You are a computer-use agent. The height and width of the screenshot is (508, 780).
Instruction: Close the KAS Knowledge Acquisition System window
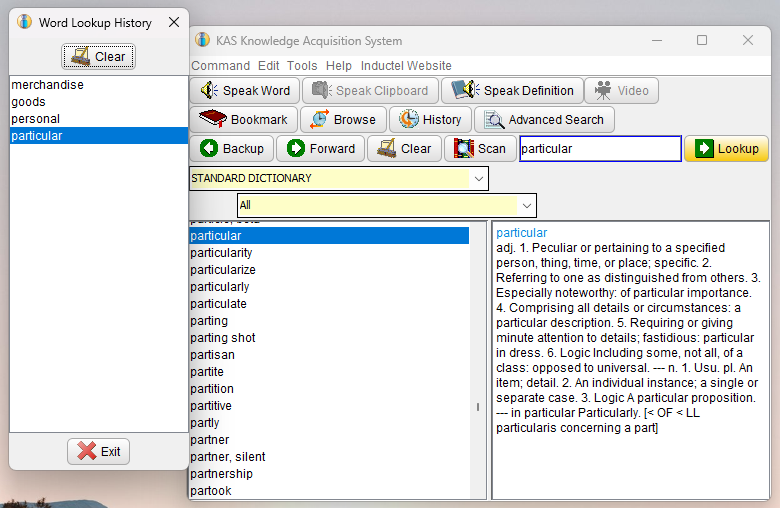748,40
